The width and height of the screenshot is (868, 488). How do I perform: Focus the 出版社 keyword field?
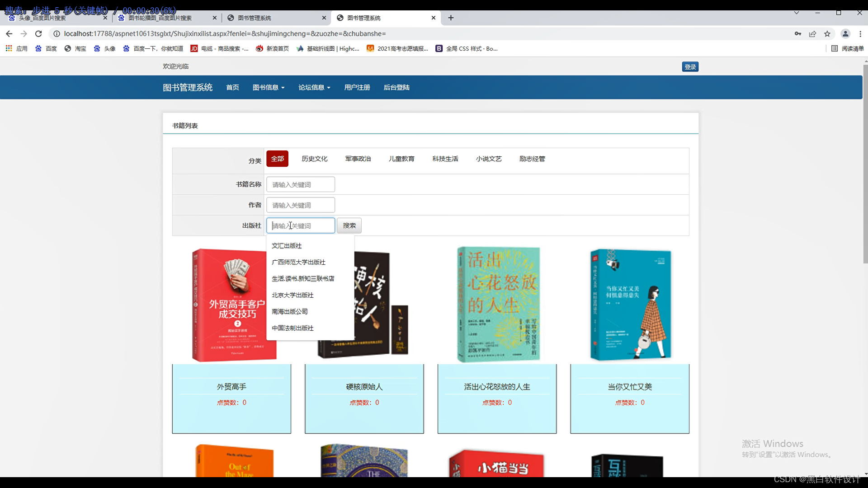301,225
